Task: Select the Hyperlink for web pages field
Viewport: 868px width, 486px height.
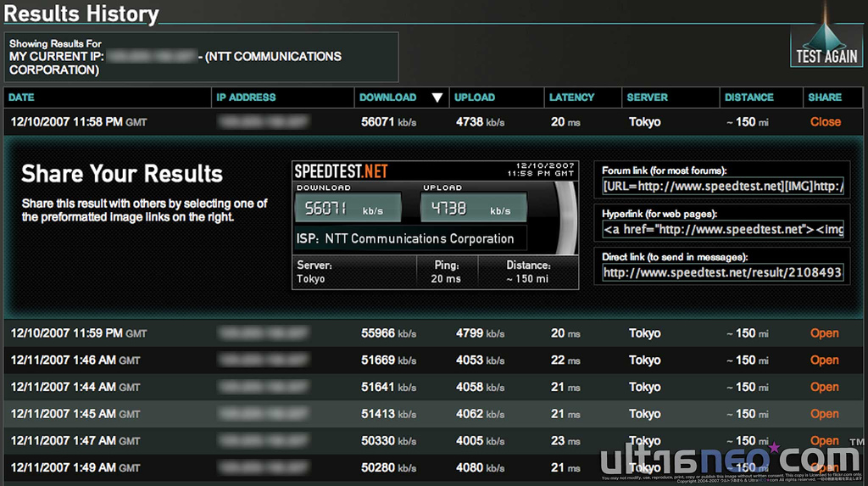Action: pyautogui.click(x=723, y=229)
